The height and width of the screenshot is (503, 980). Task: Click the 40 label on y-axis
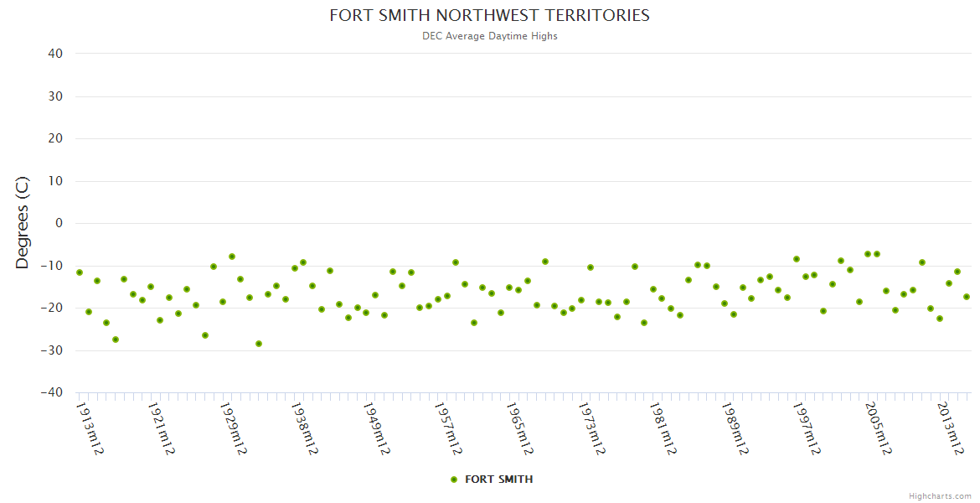(55, 54)
